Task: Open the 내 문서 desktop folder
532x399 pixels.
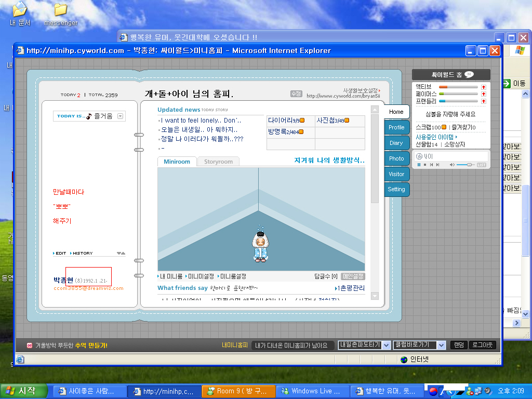Action: point(20,14)
